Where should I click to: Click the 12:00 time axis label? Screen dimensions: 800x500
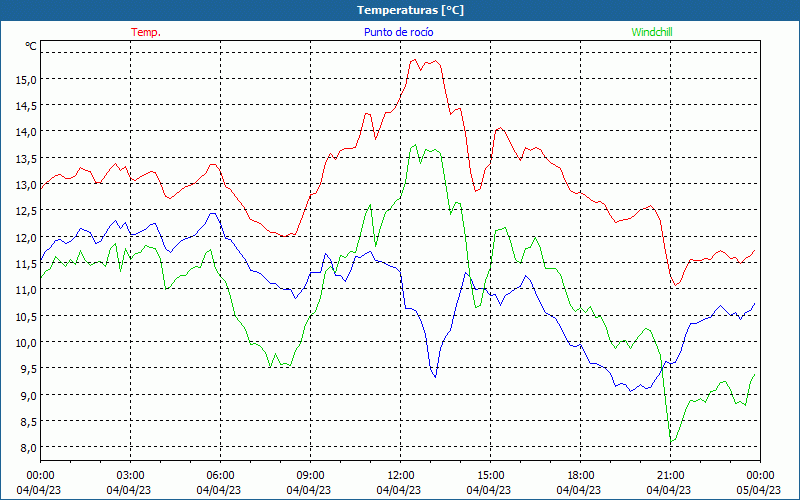pos(401,476)
